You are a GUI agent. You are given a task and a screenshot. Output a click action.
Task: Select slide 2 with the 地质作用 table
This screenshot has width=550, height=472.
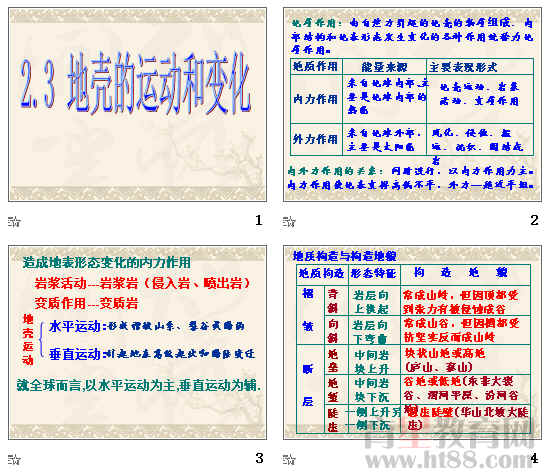[x=412, y=104]
